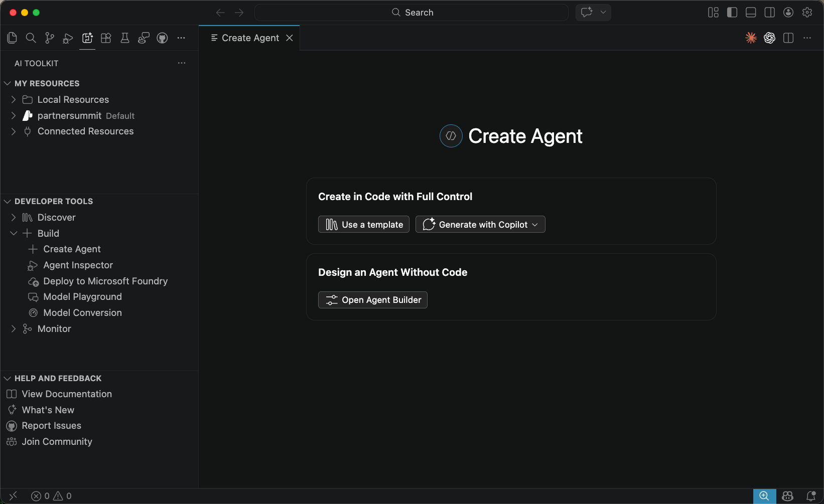Open the Testing flask icon
The image size is (824, 504).
coord(125,38)
